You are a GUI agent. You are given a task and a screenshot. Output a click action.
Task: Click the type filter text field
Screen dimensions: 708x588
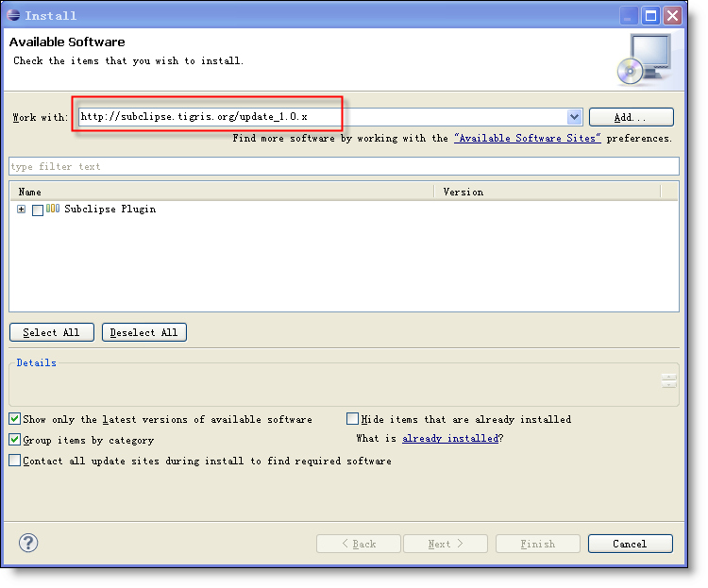point(344,166)
